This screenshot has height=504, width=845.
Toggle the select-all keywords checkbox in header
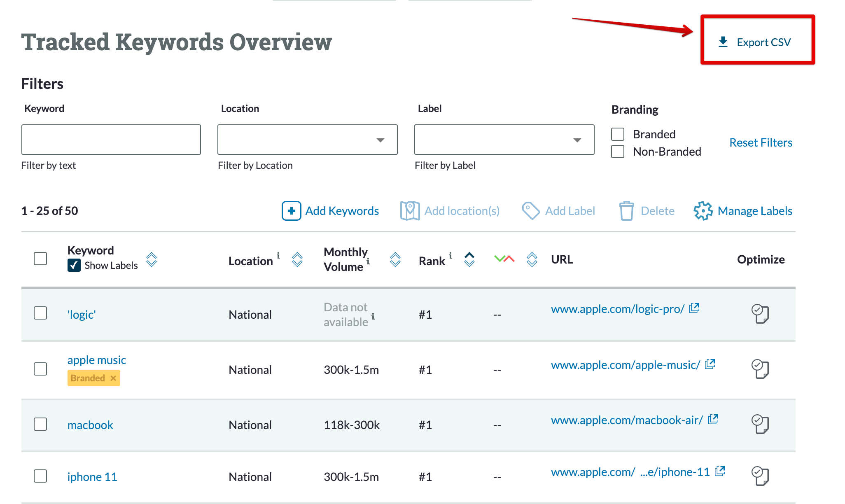tap(40, 259)
